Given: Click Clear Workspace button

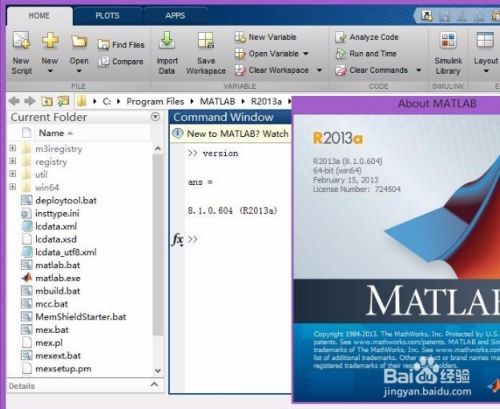Looking at the screenshot, I should [x=272, y=70].
